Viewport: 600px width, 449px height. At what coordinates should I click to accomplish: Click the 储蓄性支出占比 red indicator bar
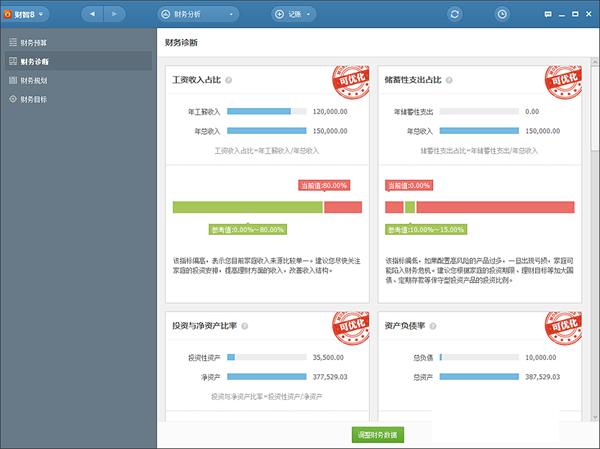(495, 207)
